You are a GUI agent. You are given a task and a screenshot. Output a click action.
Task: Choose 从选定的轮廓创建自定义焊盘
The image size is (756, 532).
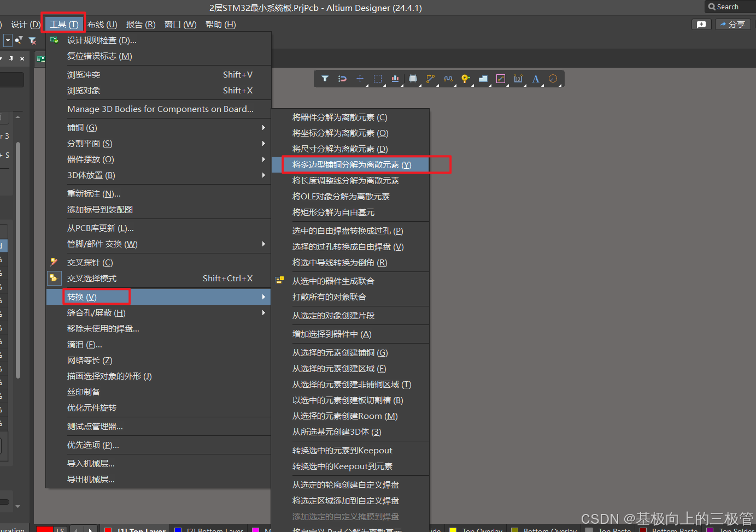(x=350, y=484)
